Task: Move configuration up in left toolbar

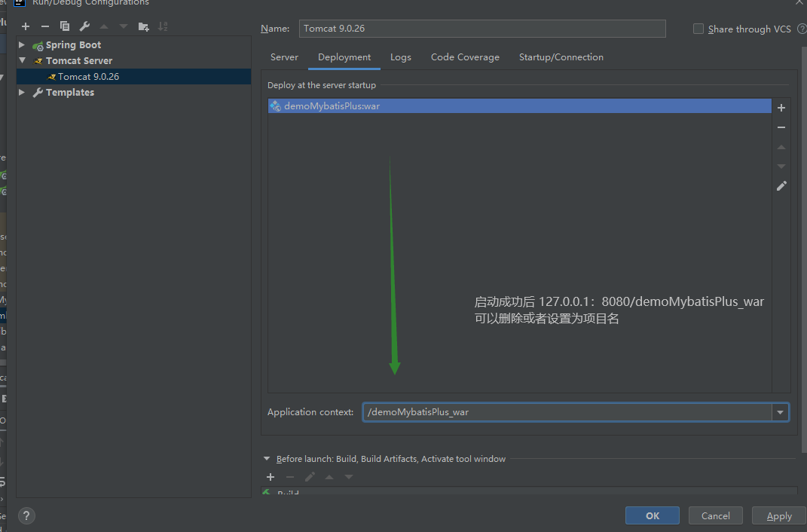Action: [x=104, y=26]
